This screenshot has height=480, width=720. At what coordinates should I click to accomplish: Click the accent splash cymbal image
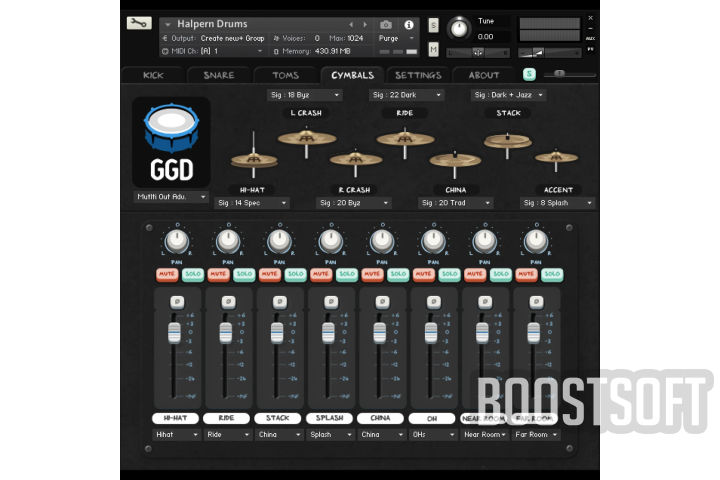point(554,157)
